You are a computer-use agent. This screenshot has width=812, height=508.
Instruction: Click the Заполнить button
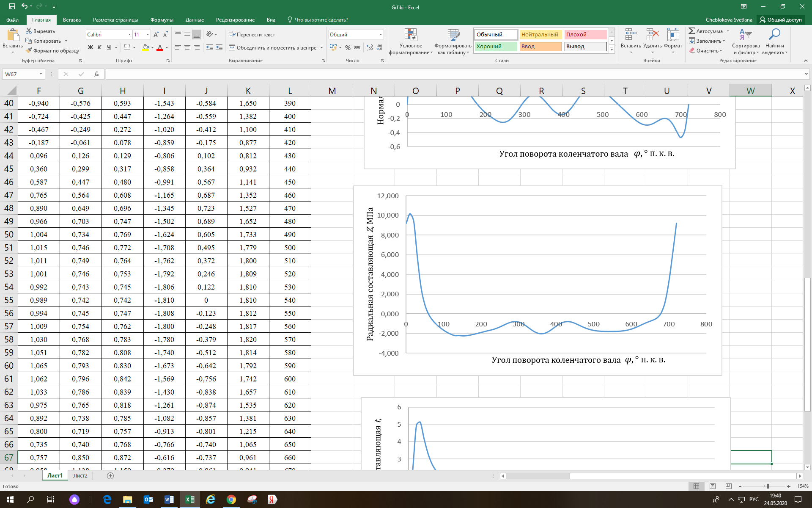(x=707, y=41)
